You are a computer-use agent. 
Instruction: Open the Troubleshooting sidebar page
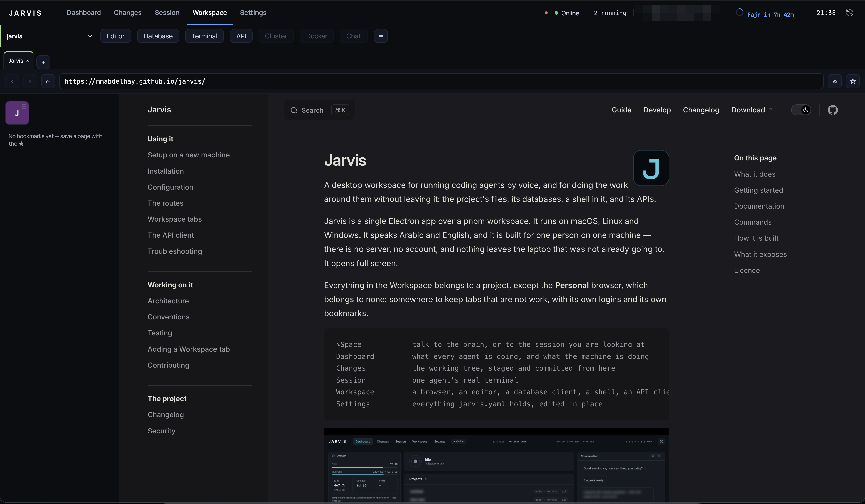(x=175, y=251)
